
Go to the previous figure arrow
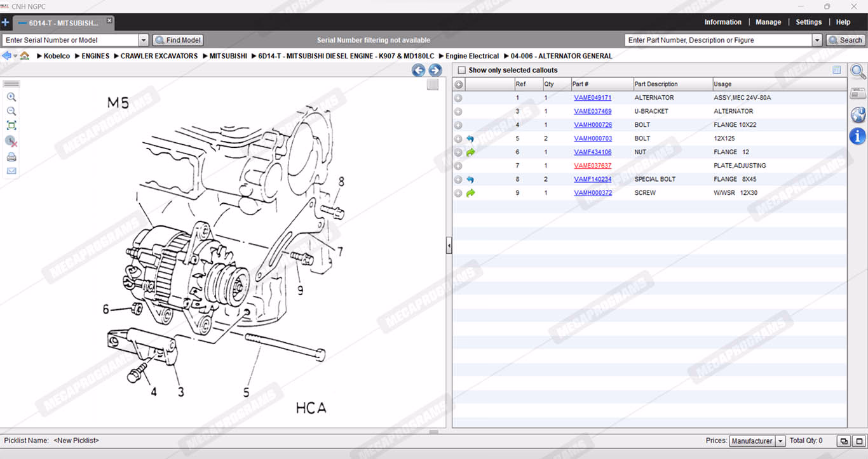pos(418,70)
